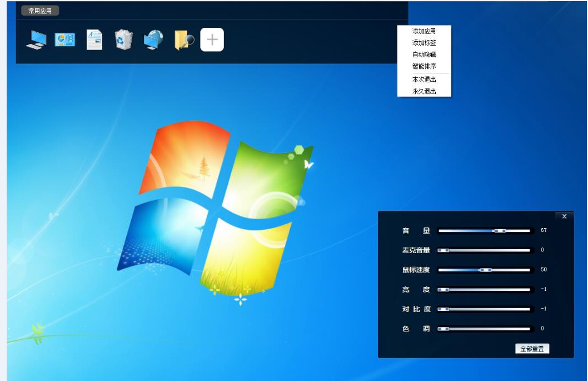This screenshot has height=381, width=588.
Task: Choose 本次退出 from context menu
Action: pos(424,79)
